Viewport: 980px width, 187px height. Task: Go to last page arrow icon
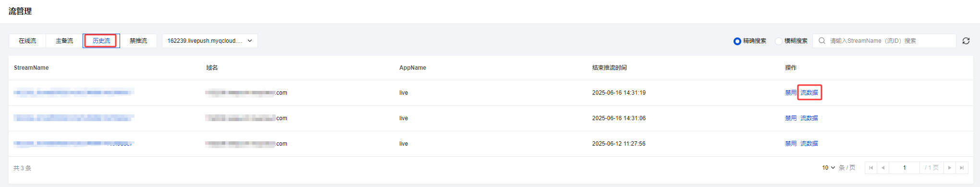click(x=961, y=168)
